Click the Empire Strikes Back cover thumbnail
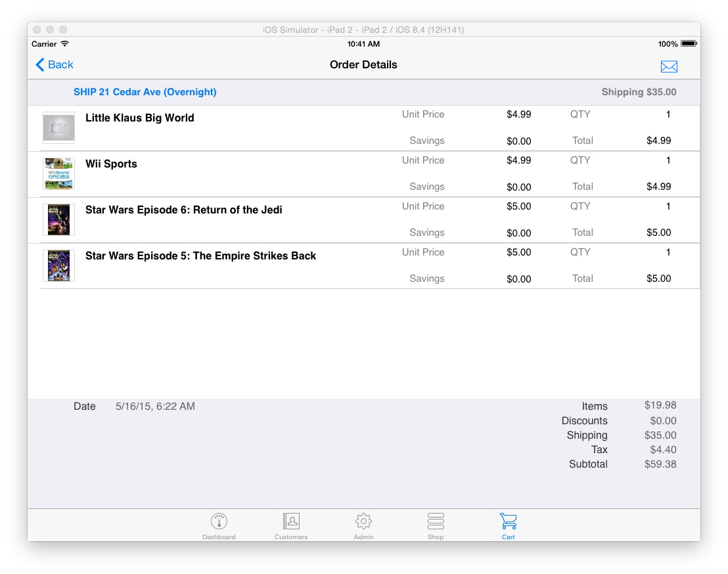The height and width of the screenshot is (574, 728). (x=58, y=265)
